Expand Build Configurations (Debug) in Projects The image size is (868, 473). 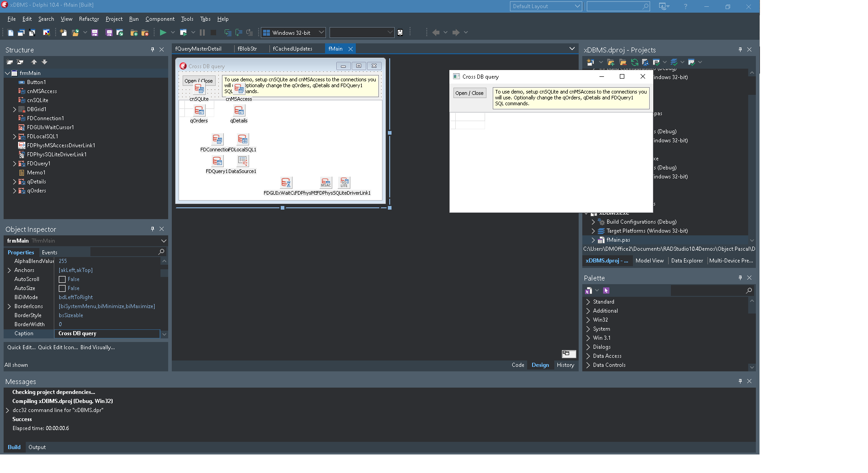(593, 222)
